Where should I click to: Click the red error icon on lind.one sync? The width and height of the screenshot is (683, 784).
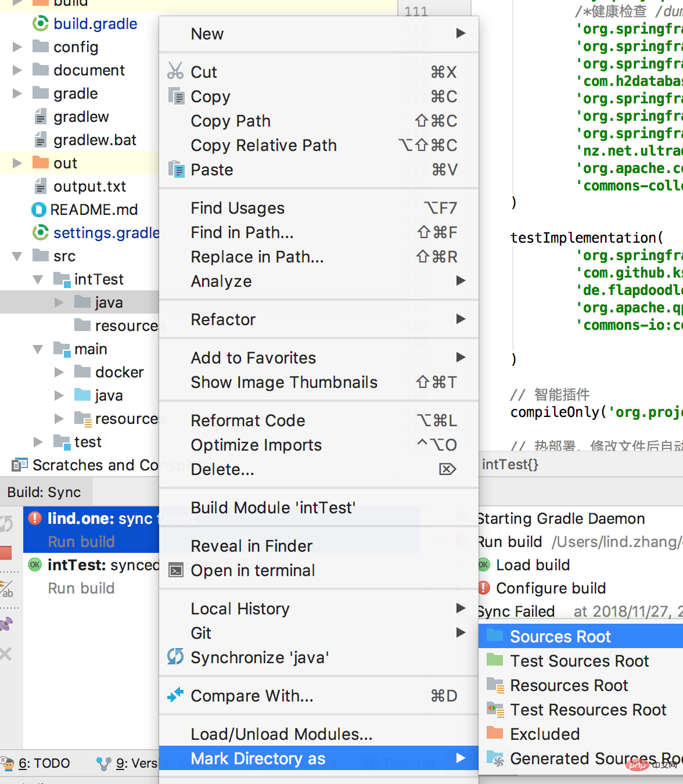[35, 517]
